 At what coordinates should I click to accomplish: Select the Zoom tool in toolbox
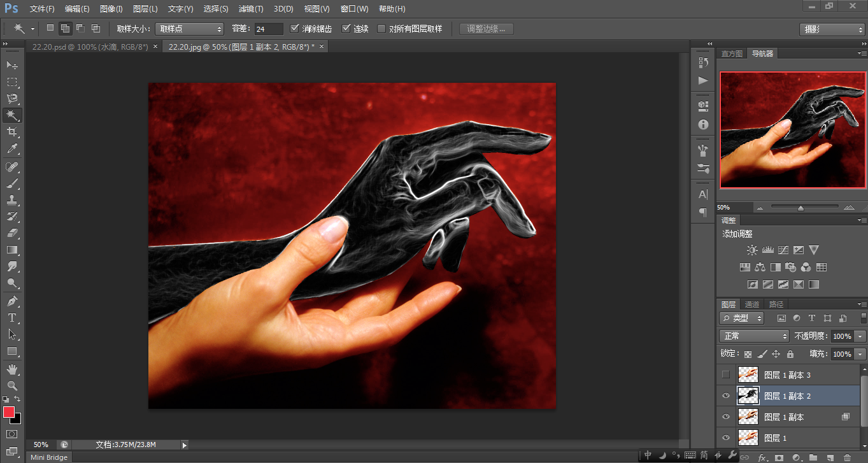point(12,385)
